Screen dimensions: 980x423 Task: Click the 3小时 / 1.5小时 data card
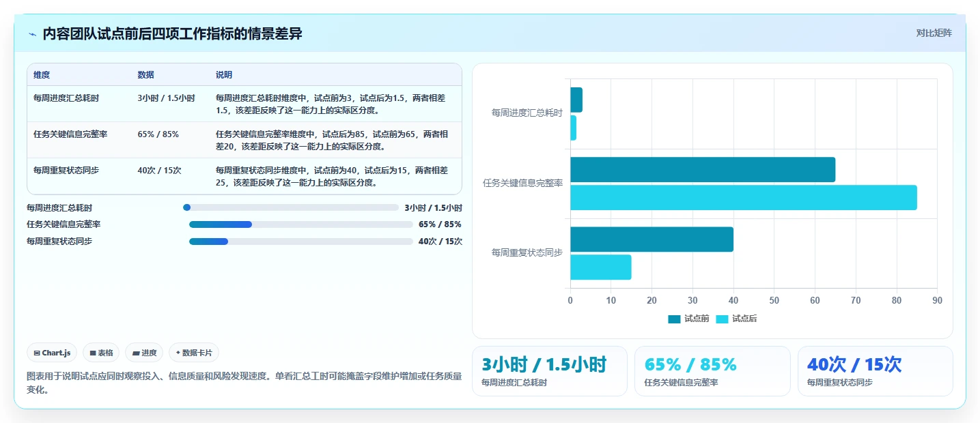tap(550, 371)
